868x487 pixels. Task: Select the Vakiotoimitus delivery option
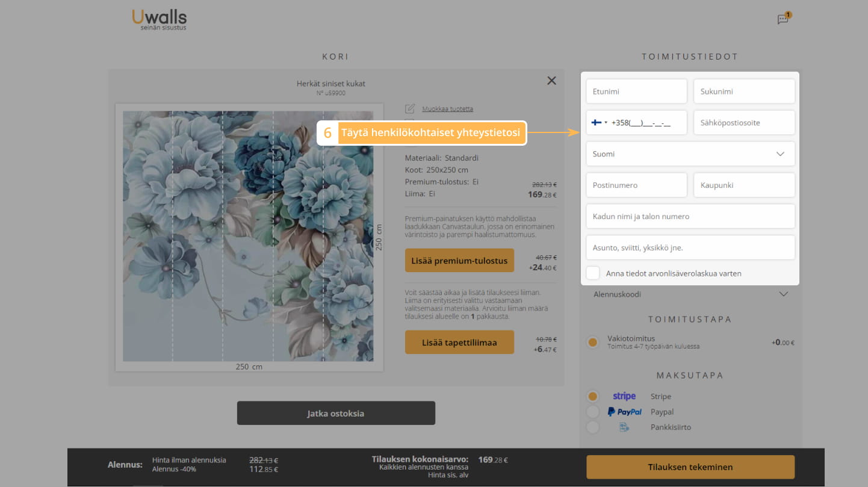pos(593,343)
